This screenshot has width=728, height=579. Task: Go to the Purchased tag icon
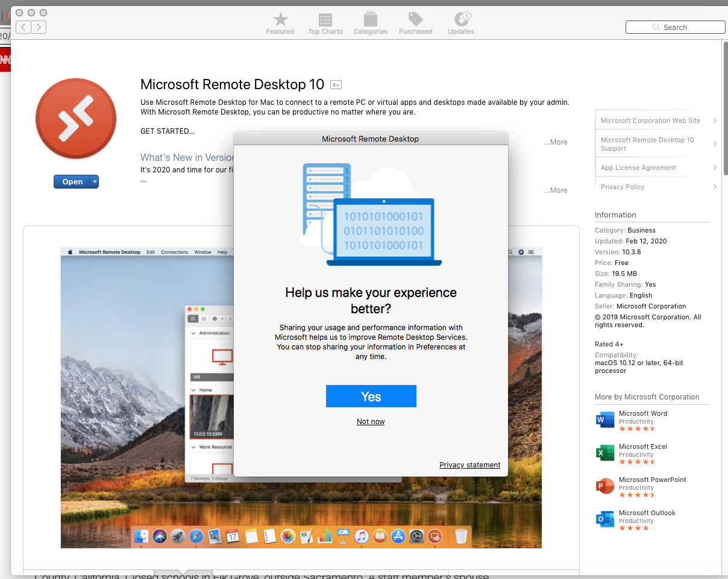pyautogui.click(x=415, y=20)
